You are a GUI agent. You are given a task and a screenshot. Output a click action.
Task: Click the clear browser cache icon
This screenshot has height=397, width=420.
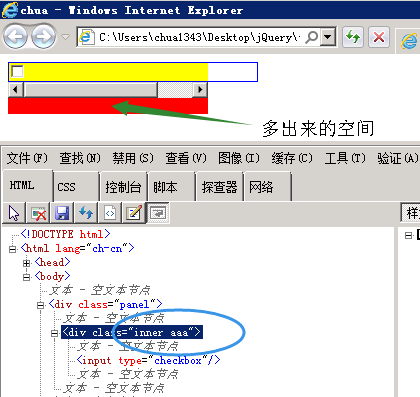click(x=38, y=213)
